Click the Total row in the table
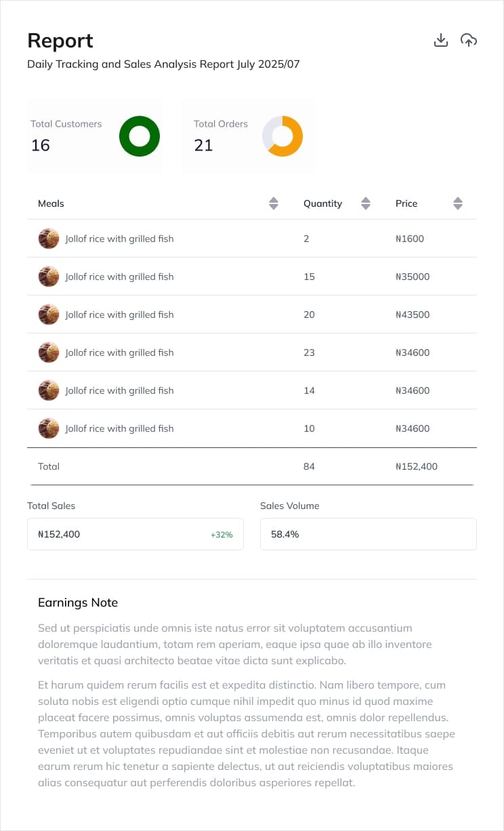Screen dimensions: 504x831 [x=252, y=466]
